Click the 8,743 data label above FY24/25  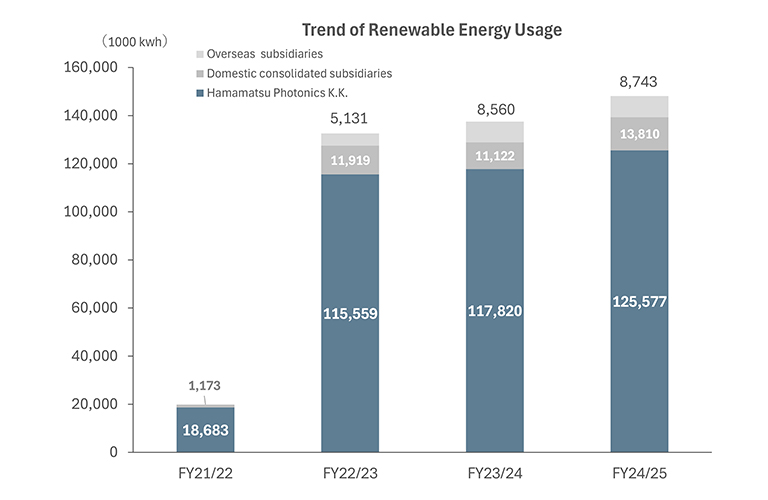coord(640,81)
